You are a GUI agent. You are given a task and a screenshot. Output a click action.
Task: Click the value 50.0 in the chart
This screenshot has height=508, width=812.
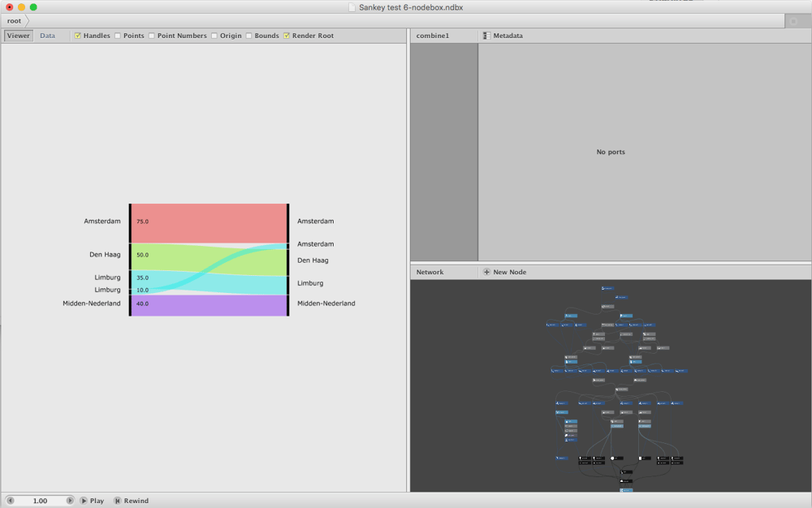pos(142,255)
